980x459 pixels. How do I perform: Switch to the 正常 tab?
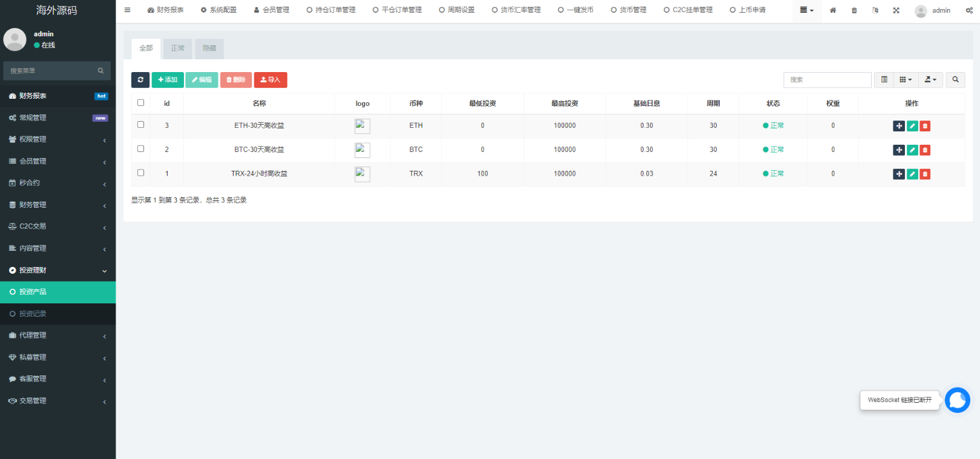coord(177,48)
